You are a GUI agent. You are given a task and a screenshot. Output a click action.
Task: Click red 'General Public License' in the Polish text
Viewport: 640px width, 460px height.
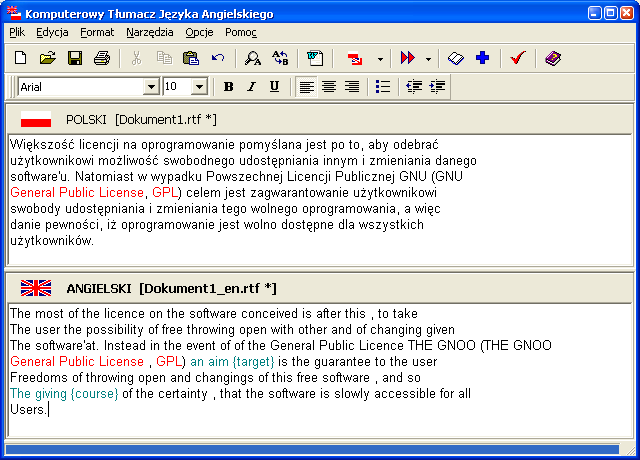coord(77,193)
